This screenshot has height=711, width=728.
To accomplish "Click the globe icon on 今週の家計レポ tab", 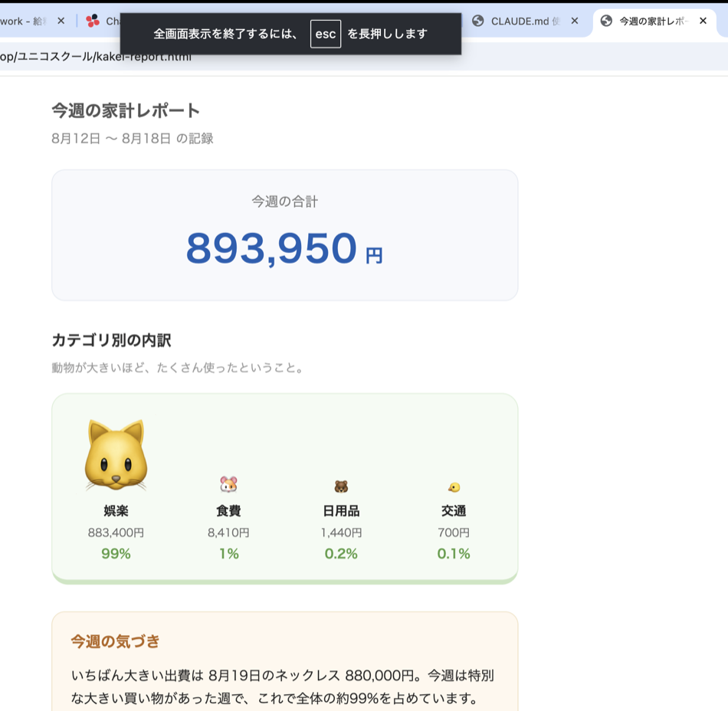I will 606,21.
